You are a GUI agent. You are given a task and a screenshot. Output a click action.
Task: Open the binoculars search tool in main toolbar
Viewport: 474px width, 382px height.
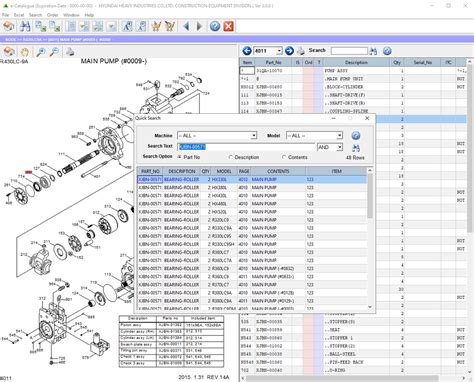[x=25, y=26]
